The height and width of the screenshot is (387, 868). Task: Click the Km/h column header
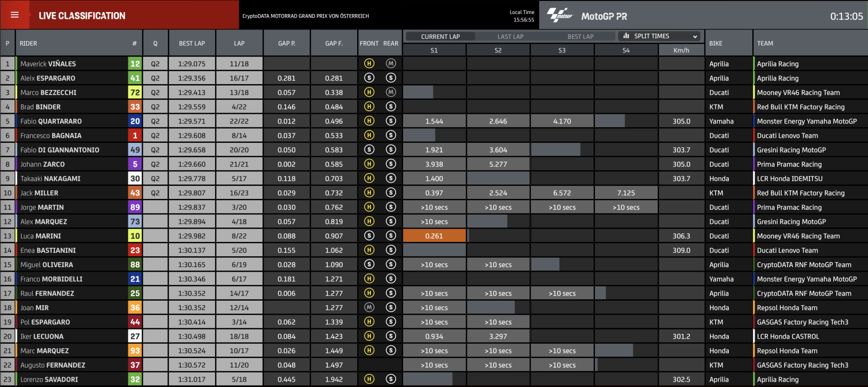(681, 50)
